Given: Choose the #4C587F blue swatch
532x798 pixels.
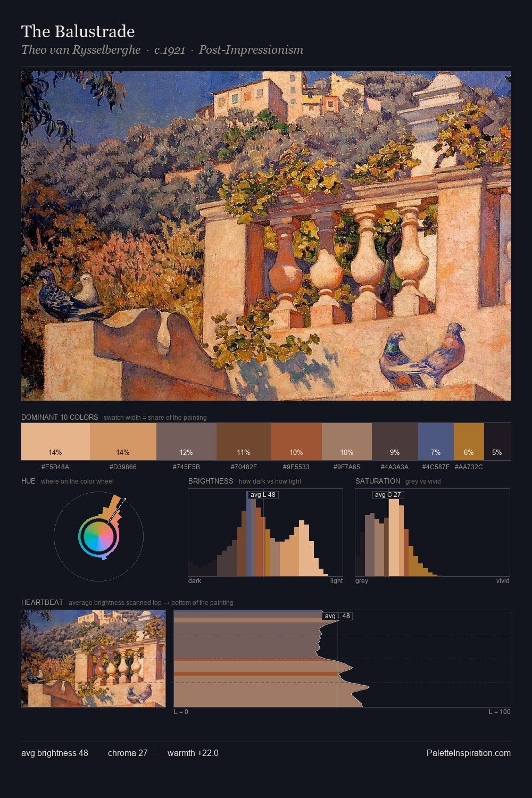Looking at the screenshot, I should [436, 442].
